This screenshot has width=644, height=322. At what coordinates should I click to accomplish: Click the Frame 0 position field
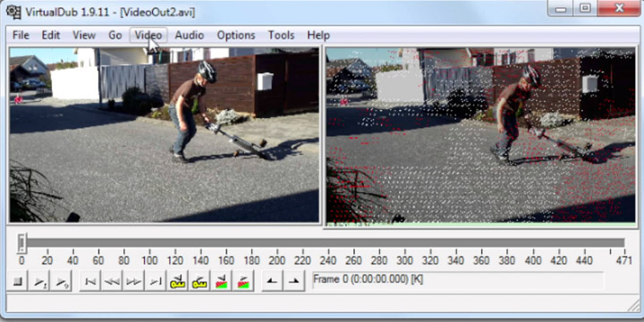[458, 280]
